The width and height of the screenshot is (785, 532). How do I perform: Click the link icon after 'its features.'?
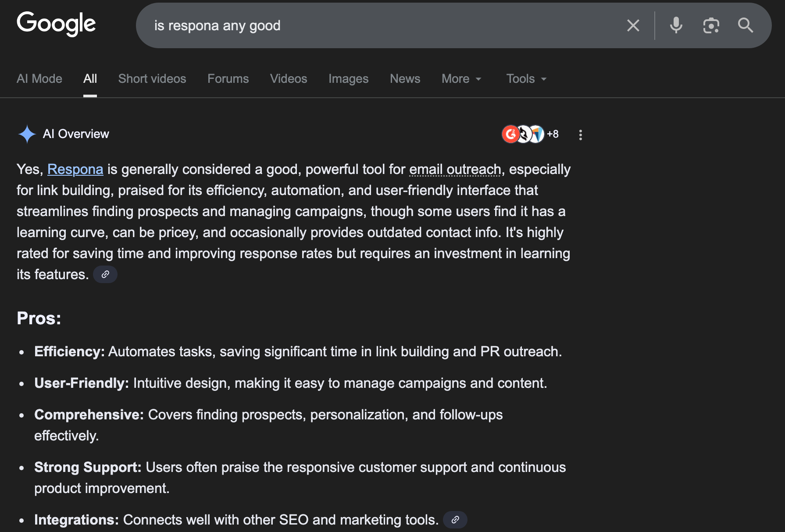[105, 275]
